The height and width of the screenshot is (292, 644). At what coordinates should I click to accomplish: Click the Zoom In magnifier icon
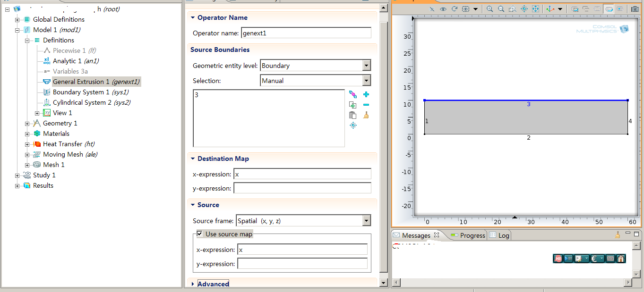tap(489, 9)
